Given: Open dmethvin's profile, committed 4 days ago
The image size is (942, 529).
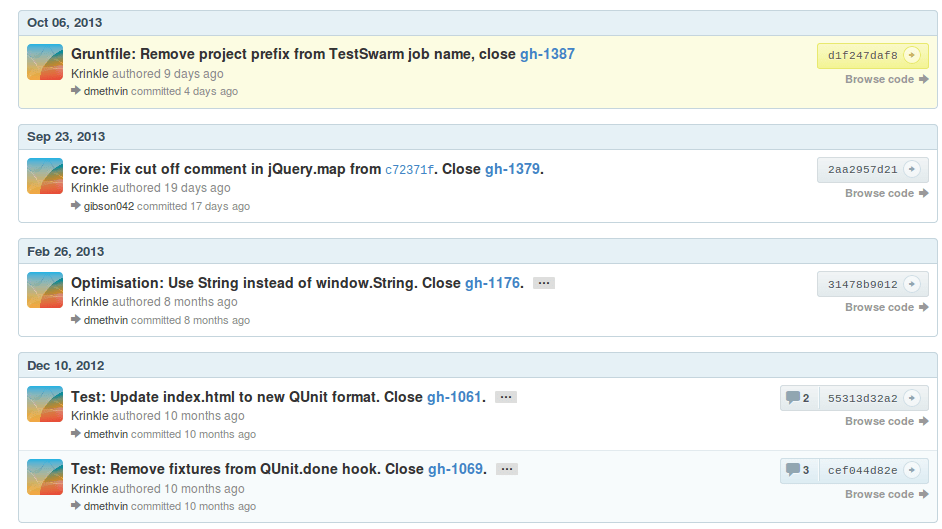Looking at the screenshot, I should 106,91.
